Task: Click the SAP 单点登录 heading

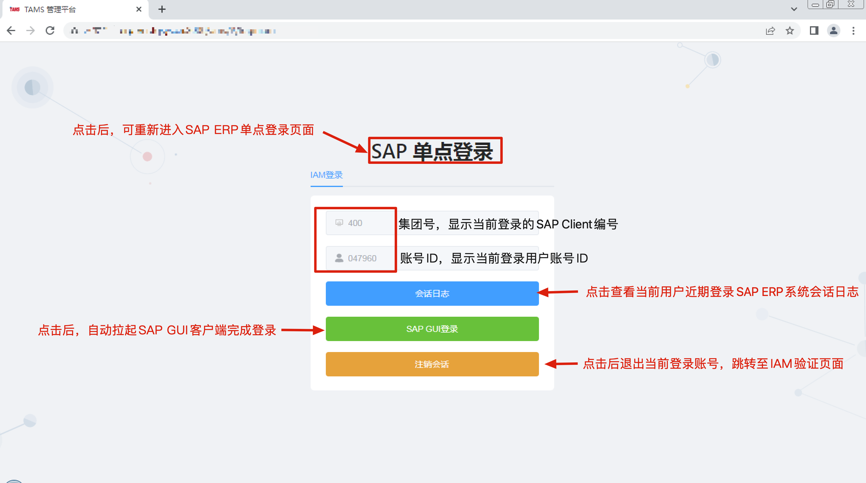Action: 434,151
